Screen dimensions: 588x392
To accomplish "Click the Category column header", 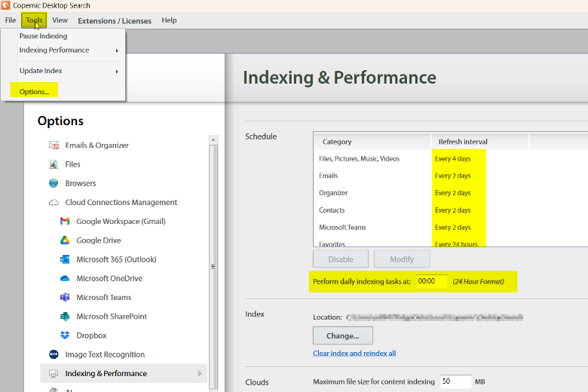I will click(372, 142).
